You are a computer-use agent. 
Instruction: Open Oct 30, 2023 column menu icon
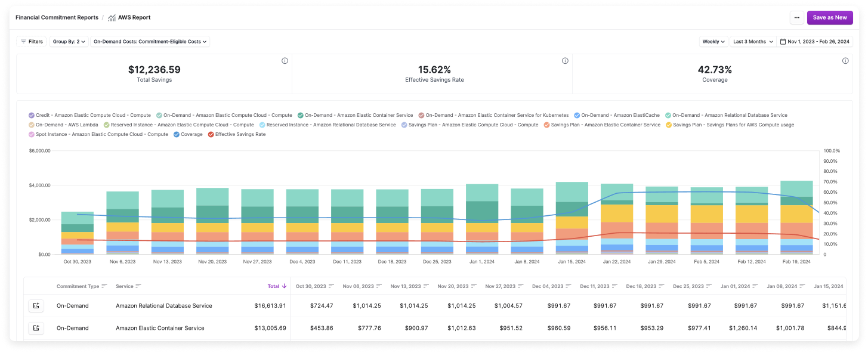331,286
